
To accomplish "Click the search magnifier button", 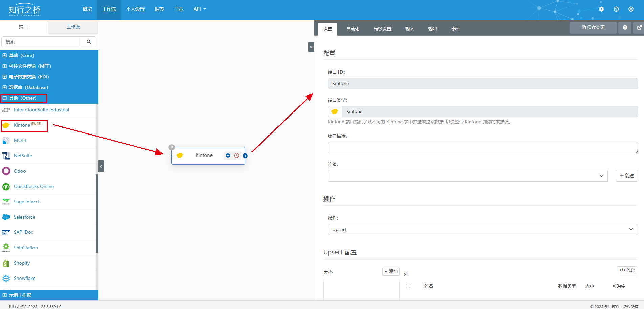I will click(x=89, y=42).
